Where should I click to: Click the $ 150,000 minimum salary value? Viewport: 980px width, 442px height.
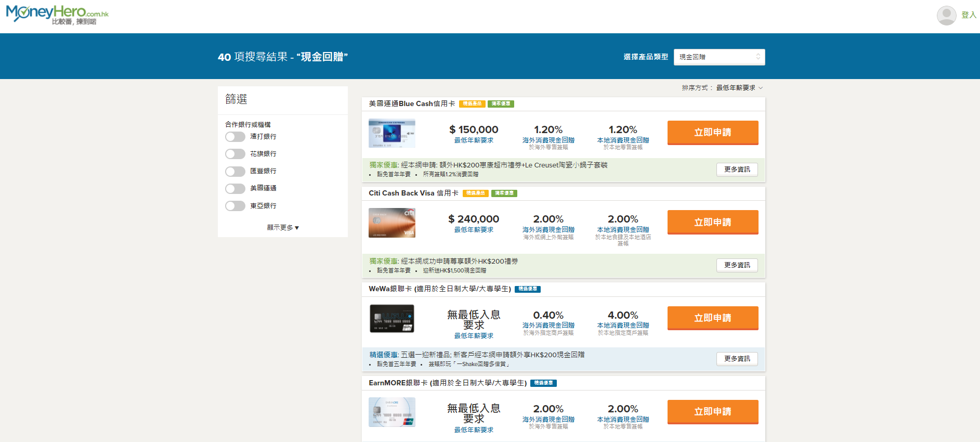pos(474,130)
